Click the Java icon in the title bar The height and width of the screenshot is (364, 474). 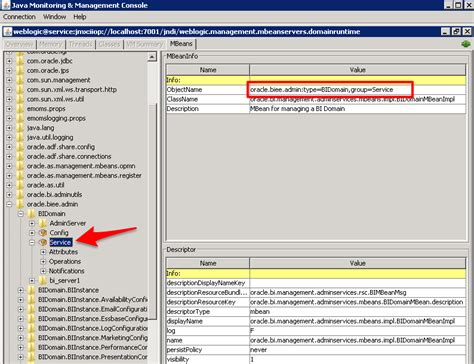click(6, 5)
